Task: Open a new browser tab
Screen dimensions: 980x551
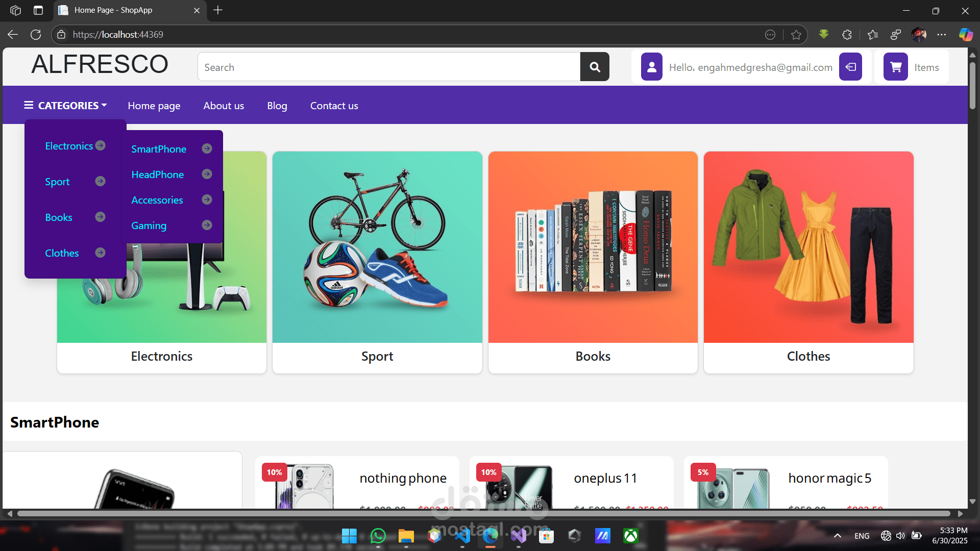Action: 218,10
